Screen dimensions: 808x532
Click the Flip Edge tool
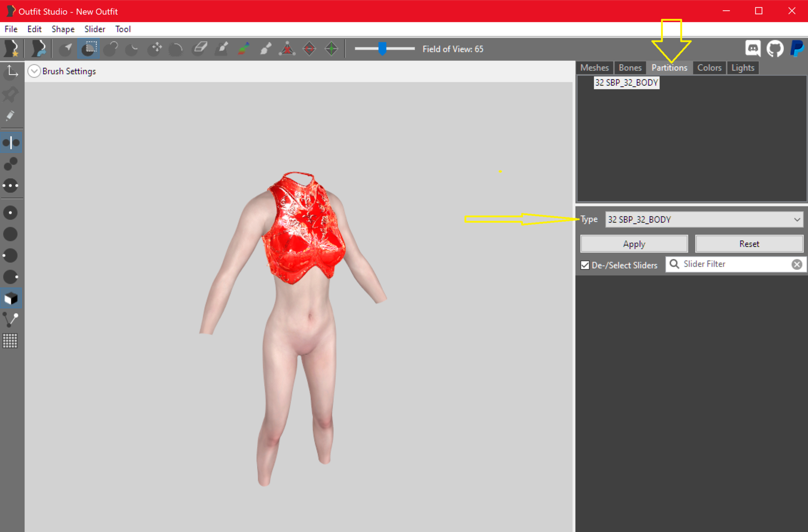click(309, 49)
